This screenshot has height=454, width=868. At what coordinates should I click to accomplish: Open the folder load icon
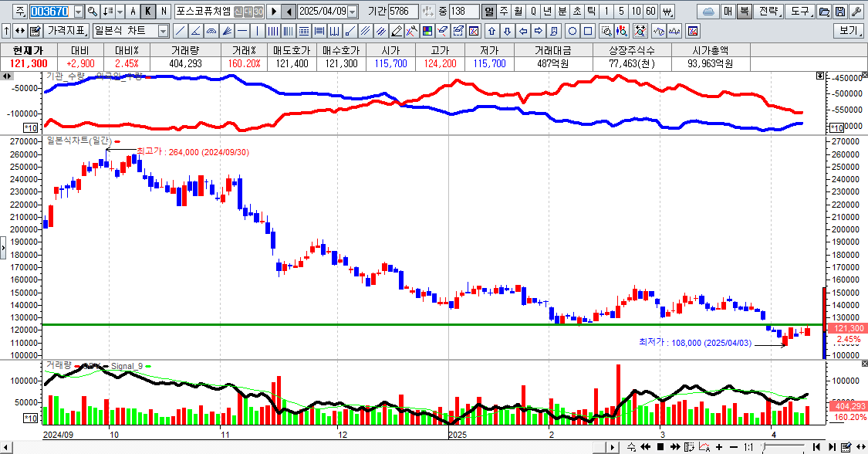pos(824,11)
